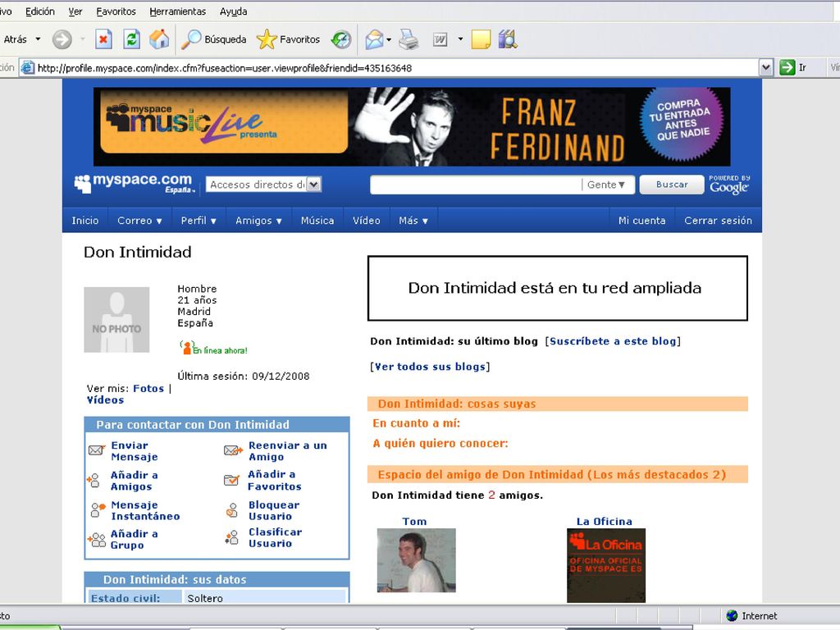Click the grey Forward arrow button
840x630 pixels.
(62, 39)
